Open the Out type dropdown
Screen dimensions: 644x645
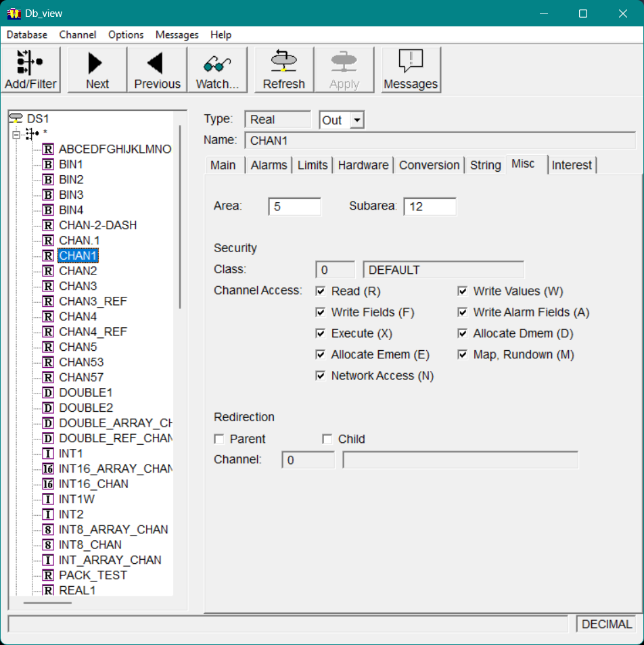coord(358,120)
